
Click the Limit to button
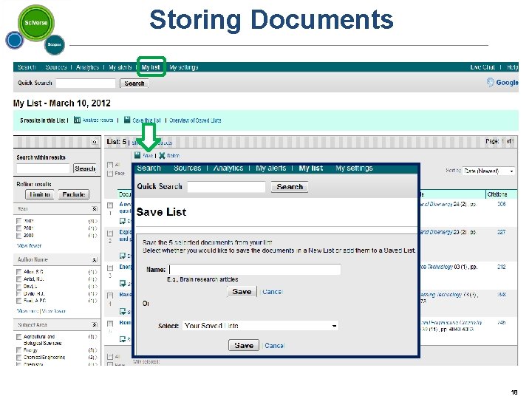(40, 194)
